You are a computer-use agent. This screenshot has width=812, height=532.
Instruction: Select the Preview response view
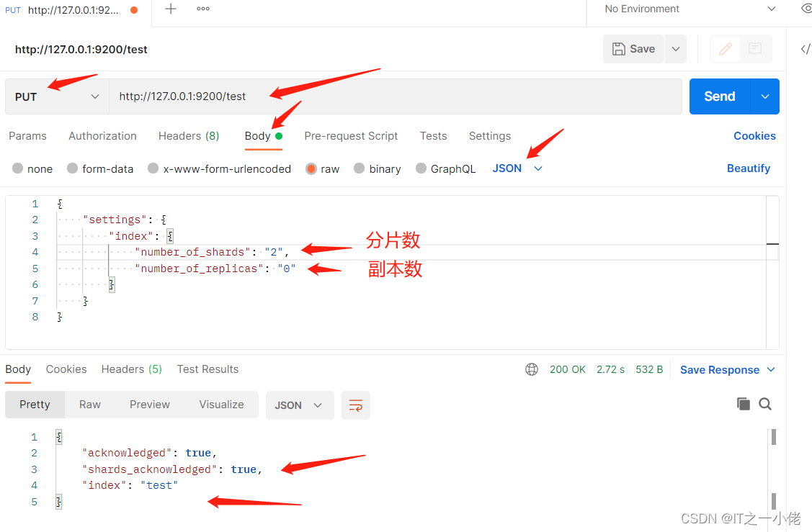tap(150, 405)
